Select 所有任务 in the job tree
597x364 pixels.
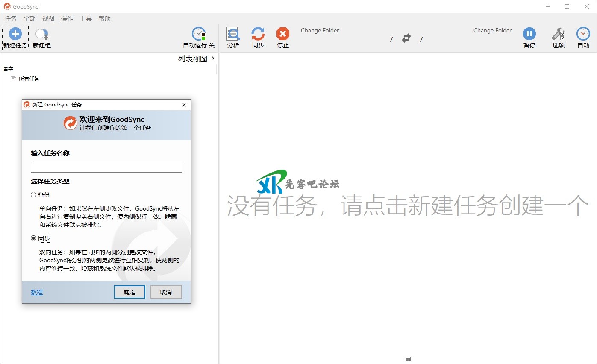point(29,79)
